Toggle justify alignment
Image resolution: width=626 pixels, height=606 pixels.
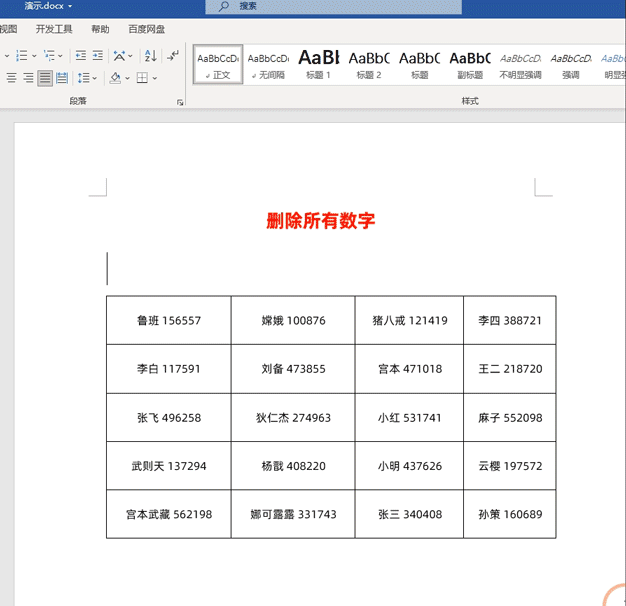[x=45, y=78]
